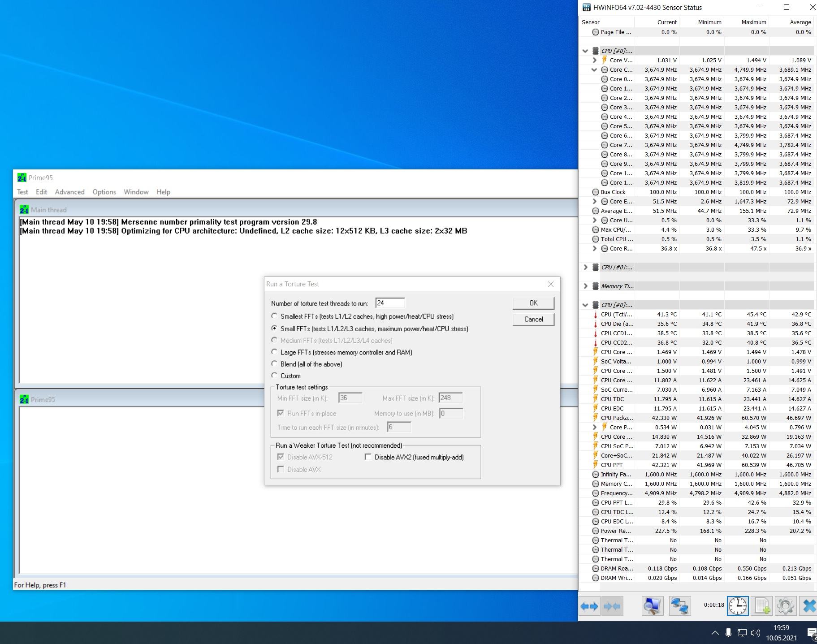Click HWiNFO log file add icon

pos(762,606)
